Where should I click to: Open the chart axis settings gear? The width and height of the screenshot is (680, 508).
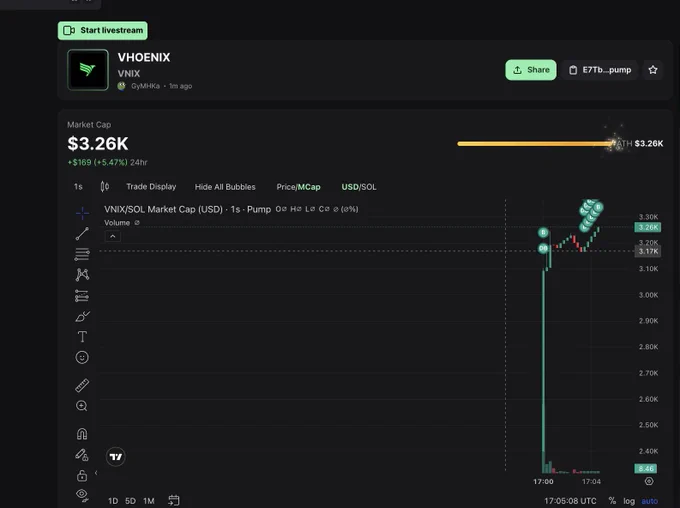coord(649,481)
